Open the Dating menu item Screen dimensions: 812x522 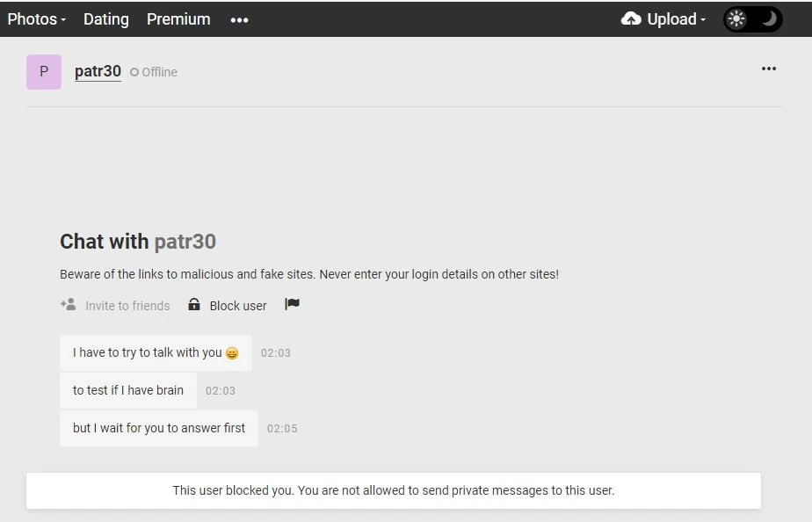click(x=105, y=19)
